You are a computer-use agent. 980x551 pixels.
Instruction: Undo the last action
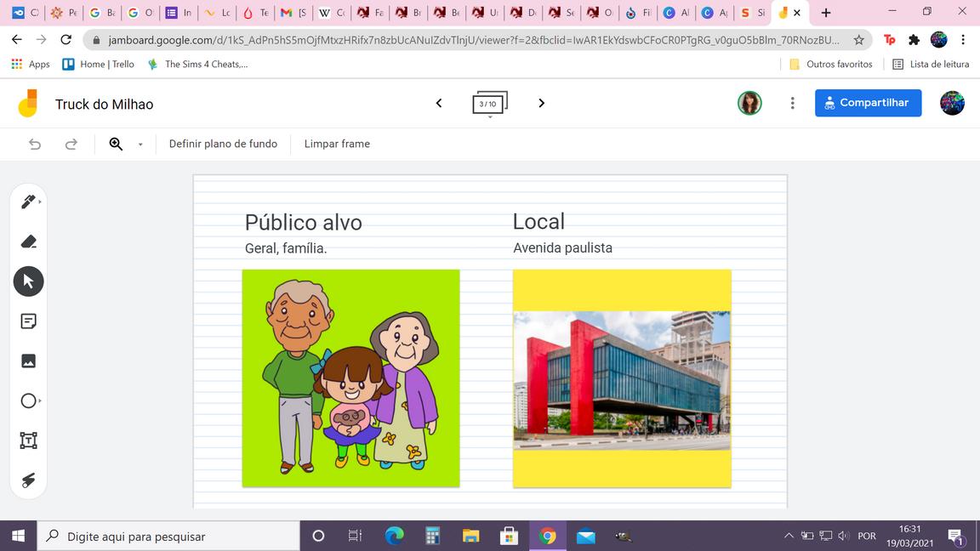click(x=35, y=145)
